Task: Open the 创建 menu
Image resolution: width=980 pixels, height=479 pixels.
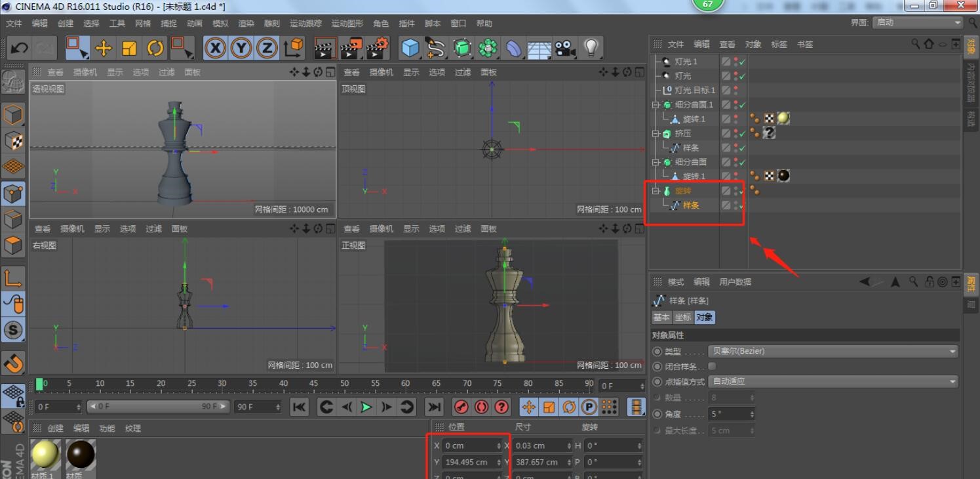Action: point(66,23)
